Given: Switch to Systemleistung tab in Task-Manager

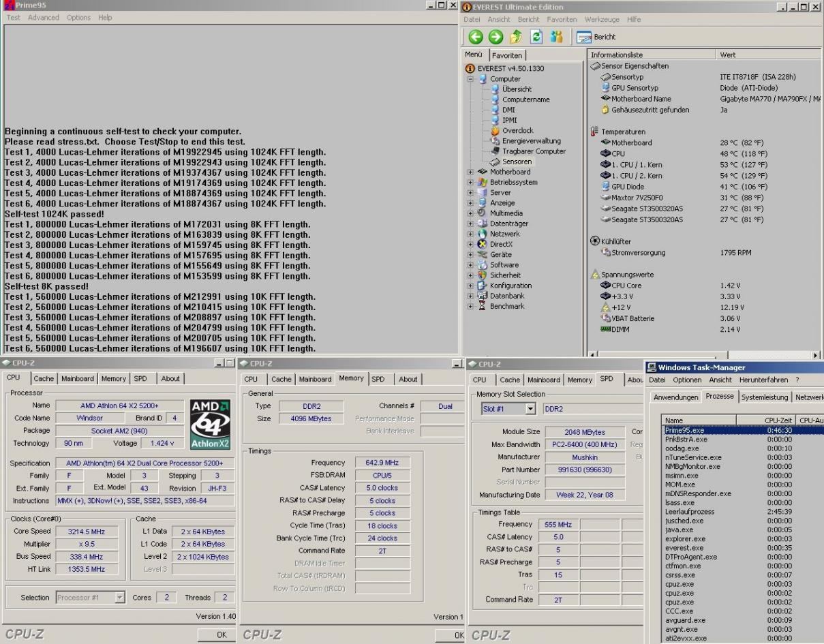Looking at the screenshot, I should (765, 397).
